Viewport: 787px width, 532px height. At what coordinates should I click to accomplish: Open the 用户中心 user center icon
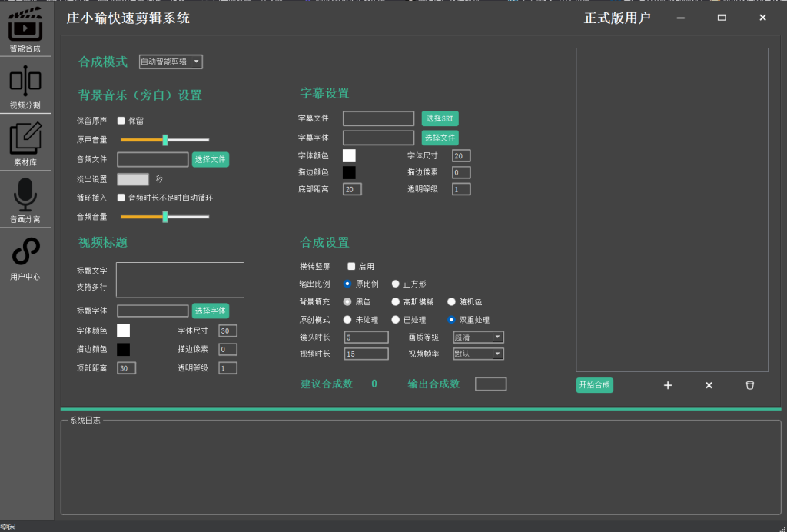click(x=25, y=252)
